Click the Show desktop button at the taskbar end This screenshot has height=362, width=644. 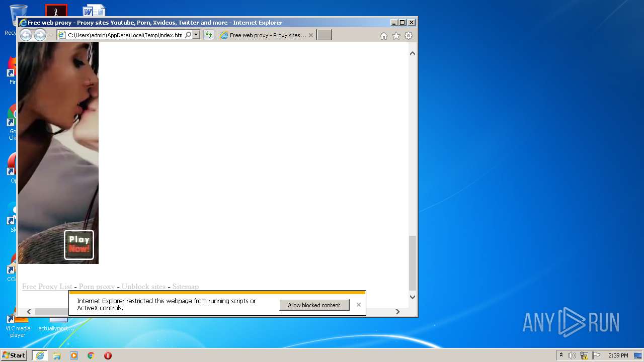pyautogui.click(x=638, y=355)
